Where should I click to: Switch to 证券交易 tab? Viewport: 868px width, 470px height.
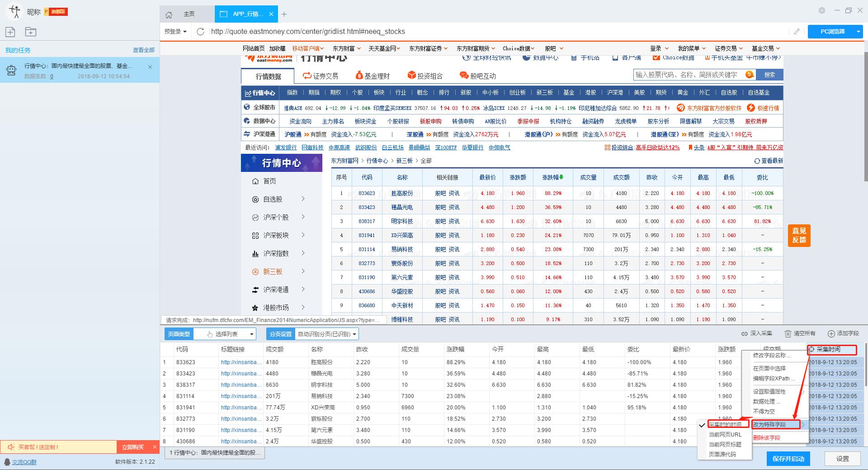click(321, 76)
